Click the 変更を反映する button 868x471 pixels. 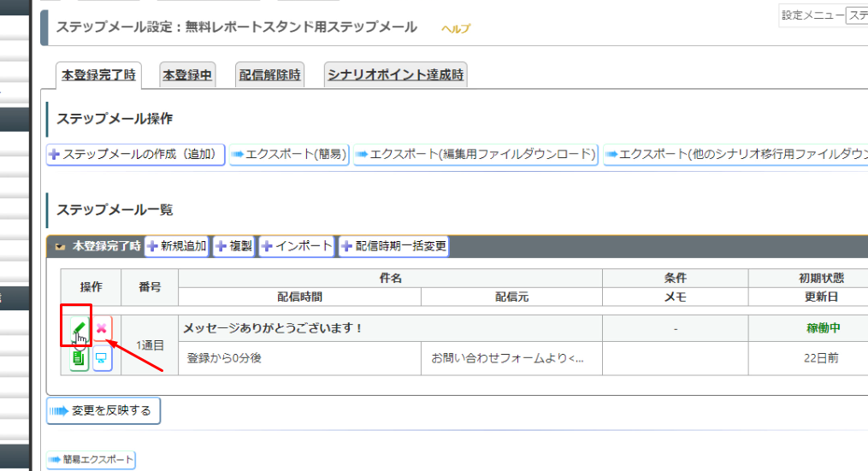pos(103,411)
